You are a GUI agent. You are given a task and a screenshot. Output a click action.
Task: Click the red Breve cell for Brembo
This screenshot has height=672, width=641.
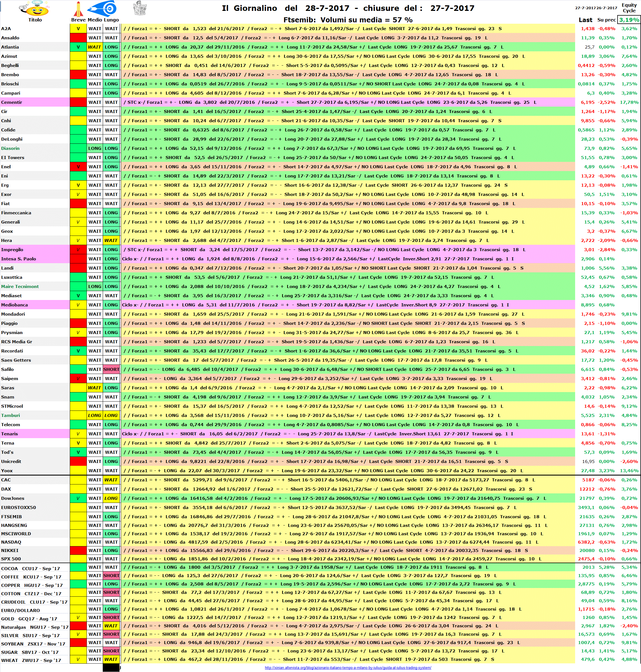click(78, 75)
